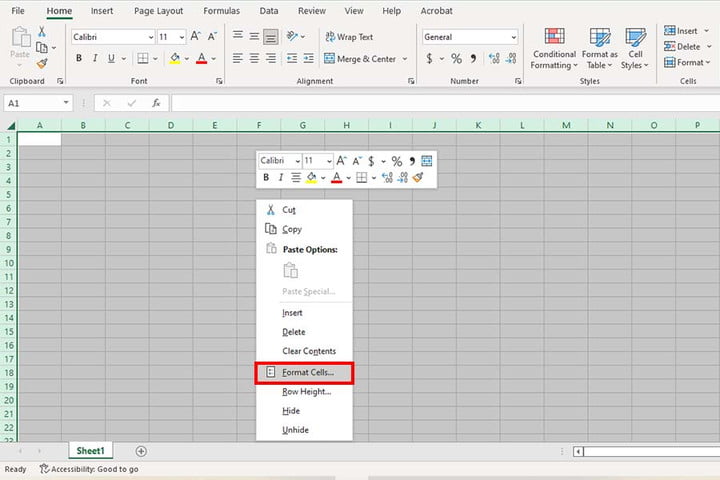Open the ribbon Calibri font name dropdown
720x480 pixels.
pos(151,37)
